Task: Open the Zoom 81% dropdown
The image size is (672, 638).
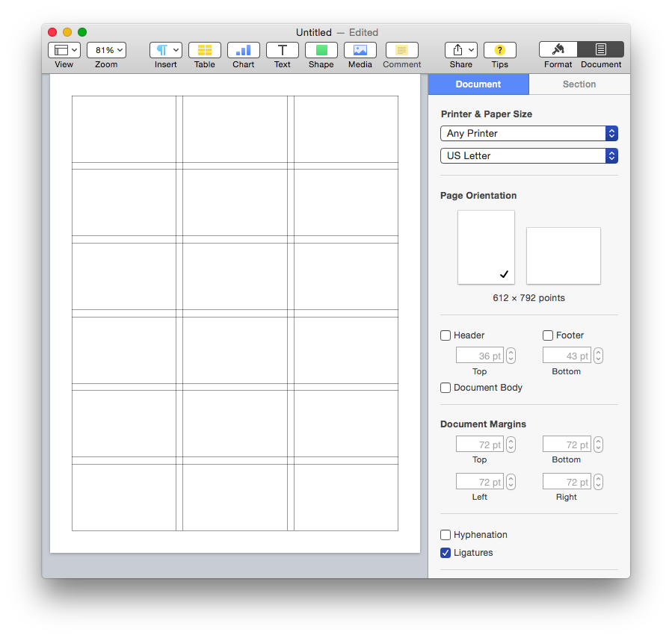Action: [x=106, y=50]
